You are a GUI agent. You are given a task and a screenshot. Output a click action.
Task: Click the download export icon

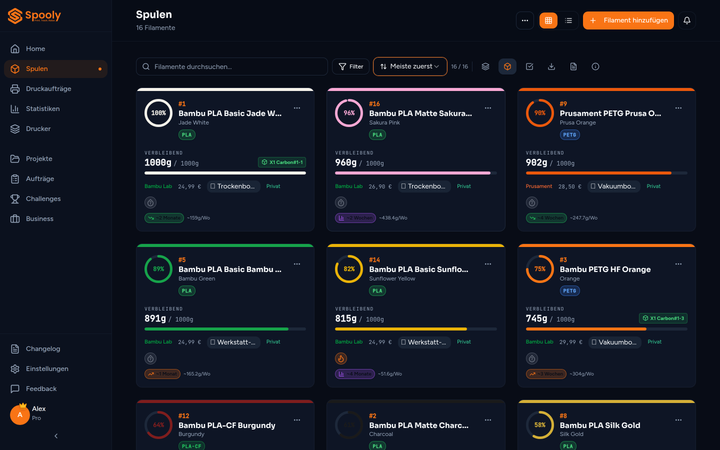tap(551, 67)
